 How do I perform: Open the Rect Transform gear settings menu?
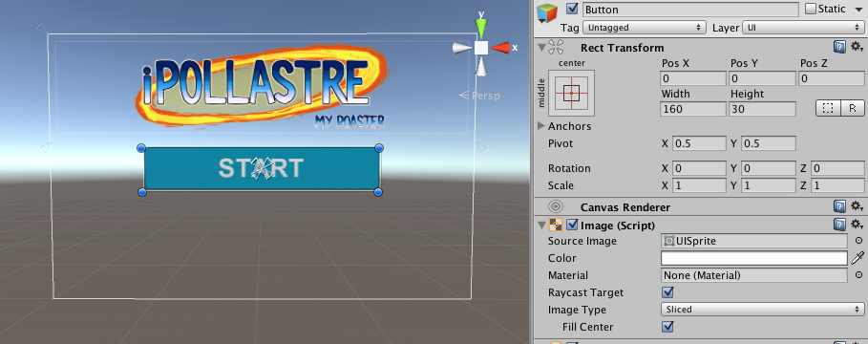coord(857,48)
